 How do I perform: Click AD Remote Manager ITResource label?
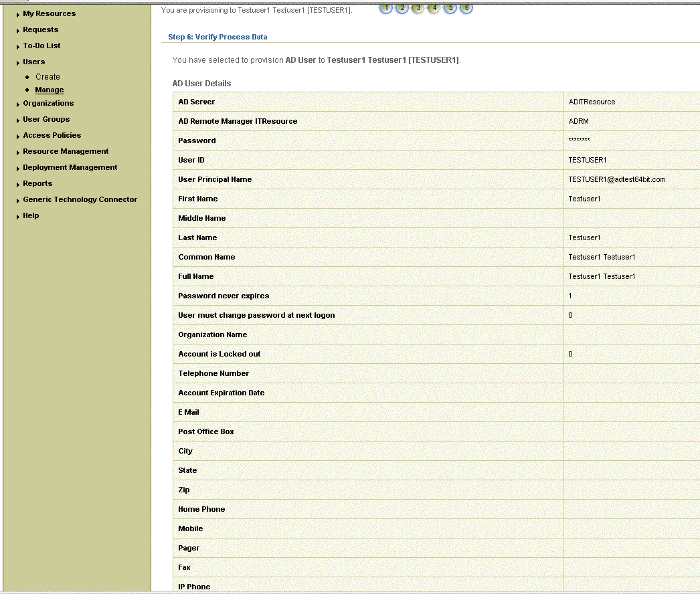click(238, 121)
